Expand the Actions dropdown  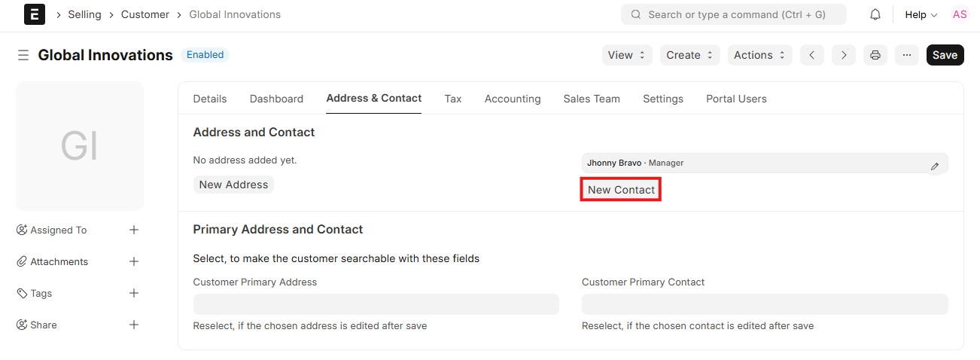(x=759, y=55)
